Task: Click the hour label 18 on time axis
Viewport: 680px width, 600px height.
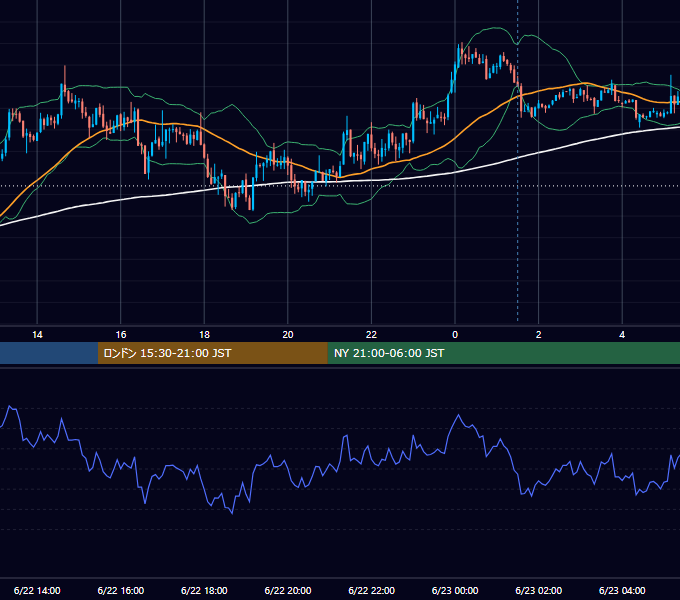Action: [x=204, y=335]
